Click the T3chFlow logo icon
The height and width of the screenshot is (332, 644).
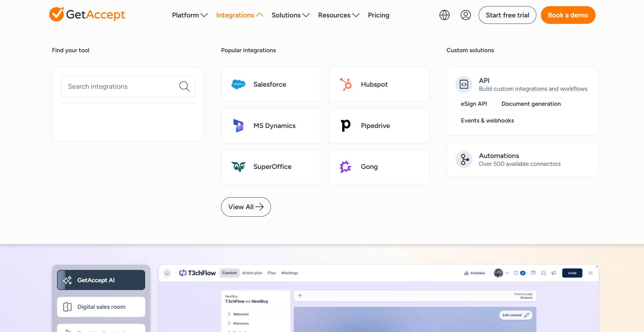[183, 273]
